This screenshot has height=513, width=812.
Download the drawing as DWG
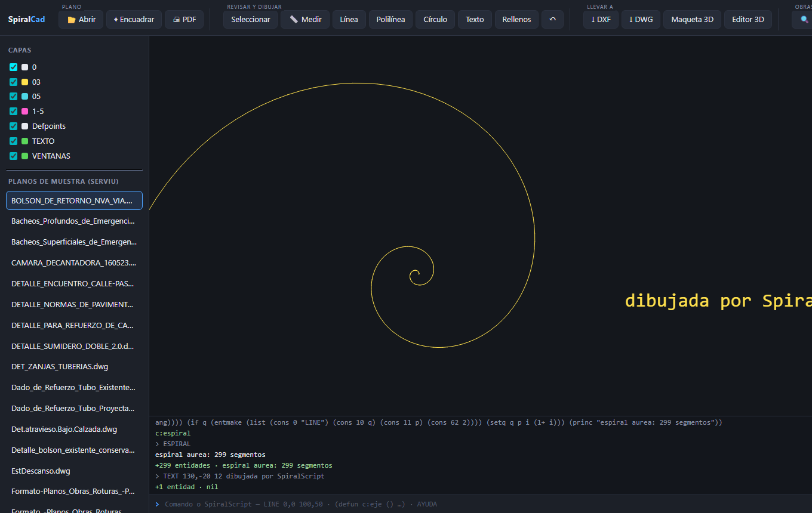(641, 20)
